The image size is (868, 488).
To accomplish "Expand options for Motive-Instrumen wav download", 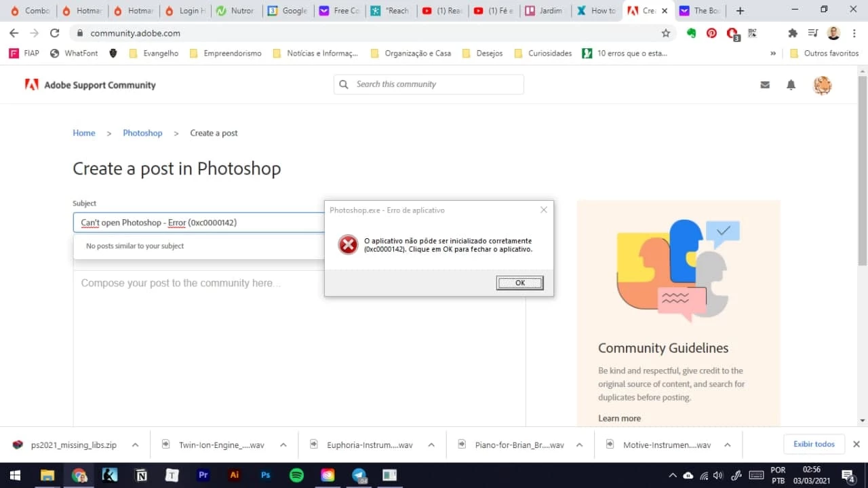I will pos(727,445).
